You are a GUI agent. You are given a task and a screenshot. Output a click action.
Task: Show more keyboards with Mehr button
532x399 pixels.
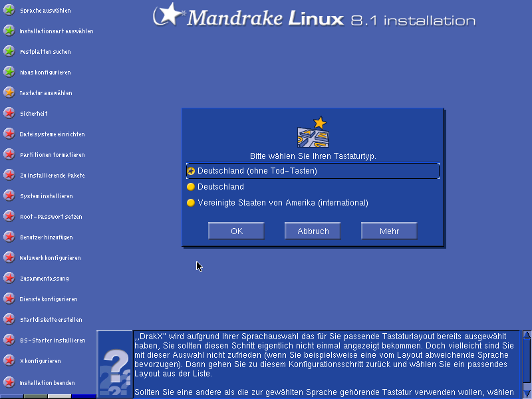(389, 231)
